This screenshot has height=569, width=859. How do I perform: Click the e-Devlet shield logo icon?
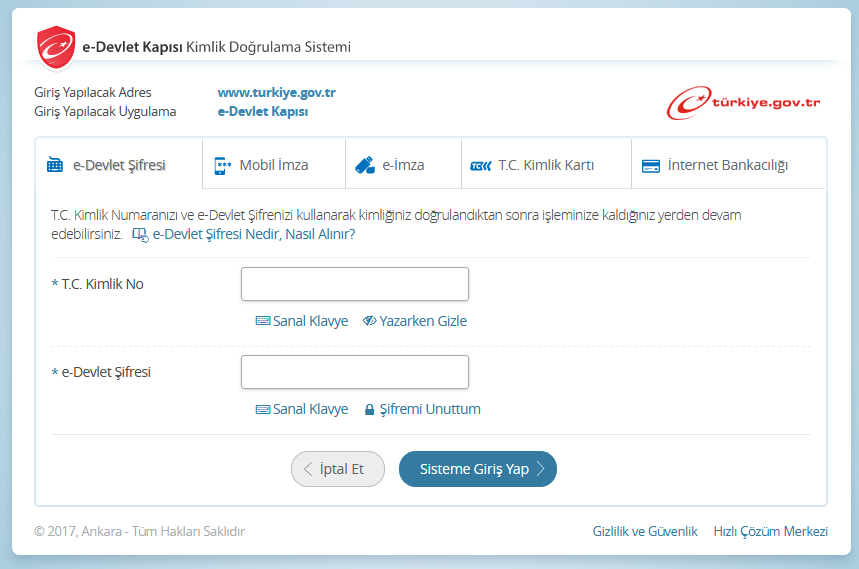[56, 46]
